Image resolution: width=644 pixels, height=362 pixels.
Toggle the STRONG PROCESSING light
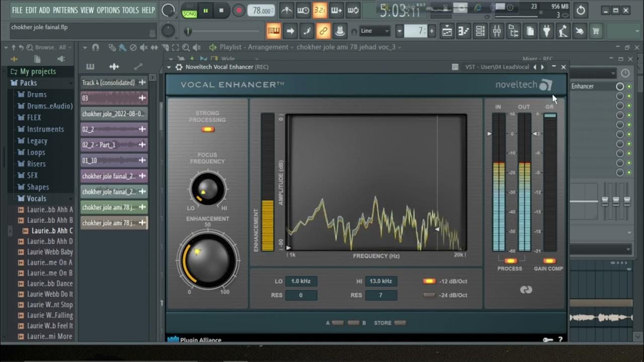coord(208,129)
